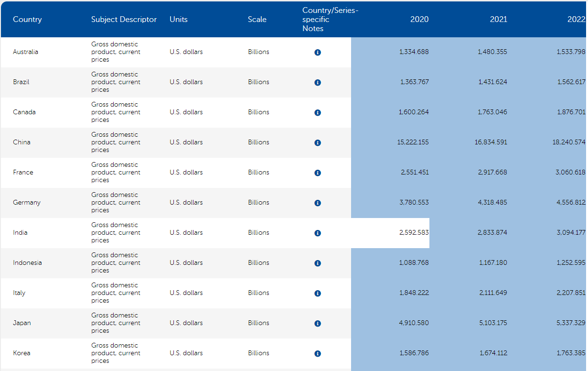The height and width of the screenshot is (371, 588).
Task: Select the Subject Descriptor column header
Action: click(x=124, y=20)
